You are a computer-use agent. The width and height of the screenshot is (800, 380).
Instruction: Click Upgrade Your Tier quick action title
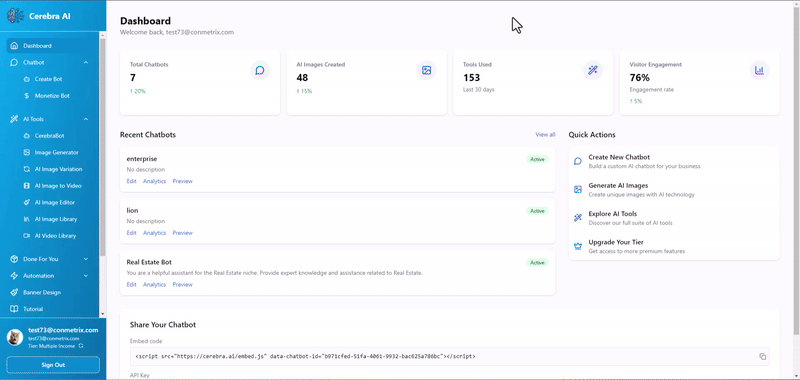(x=616, y=242)
